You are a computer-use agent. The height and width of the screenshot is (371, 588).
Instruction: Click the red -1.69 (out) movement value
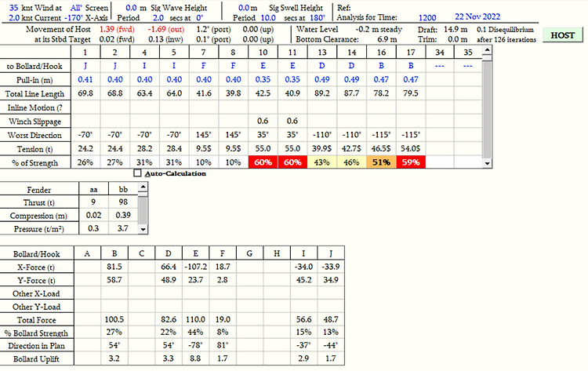(165, 29)
